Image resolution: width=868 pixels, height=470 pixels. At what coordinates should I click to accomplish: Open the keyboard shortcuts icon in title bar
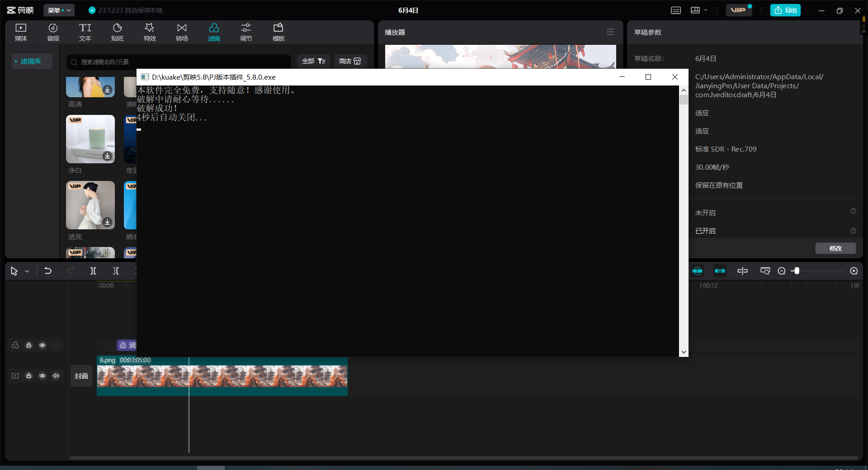coord(676,10)
